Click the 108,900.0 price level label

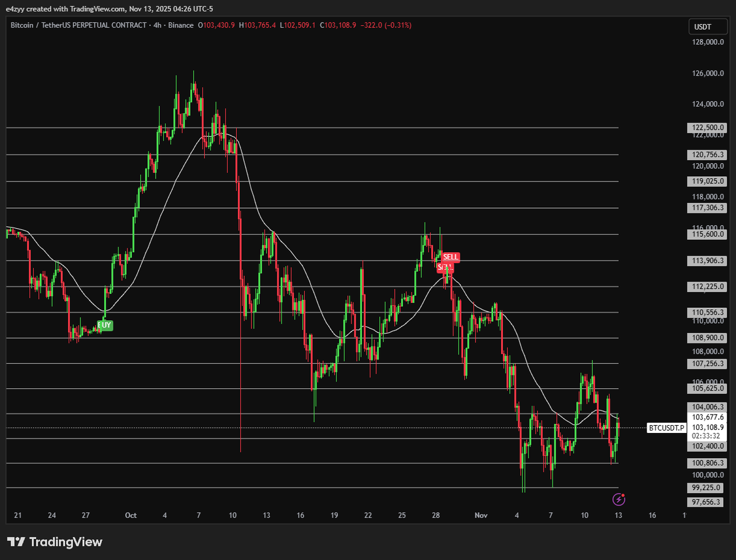707,338
